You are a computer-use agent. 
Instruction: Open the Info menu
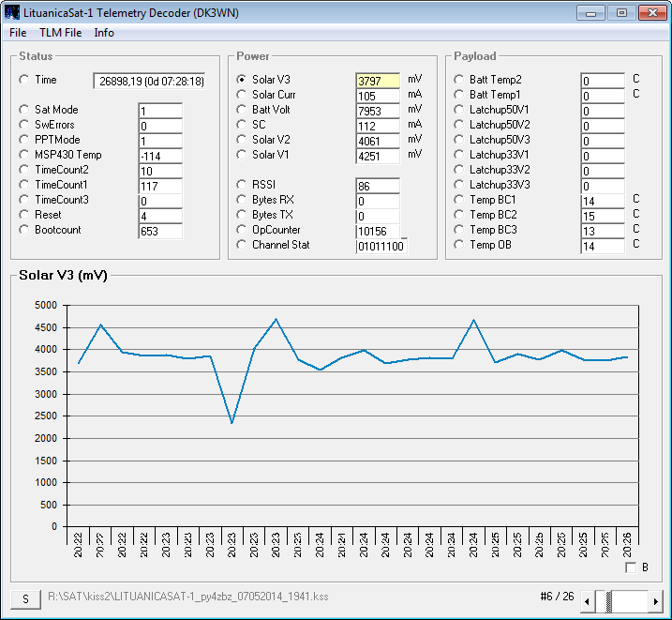tap(104, 33)
